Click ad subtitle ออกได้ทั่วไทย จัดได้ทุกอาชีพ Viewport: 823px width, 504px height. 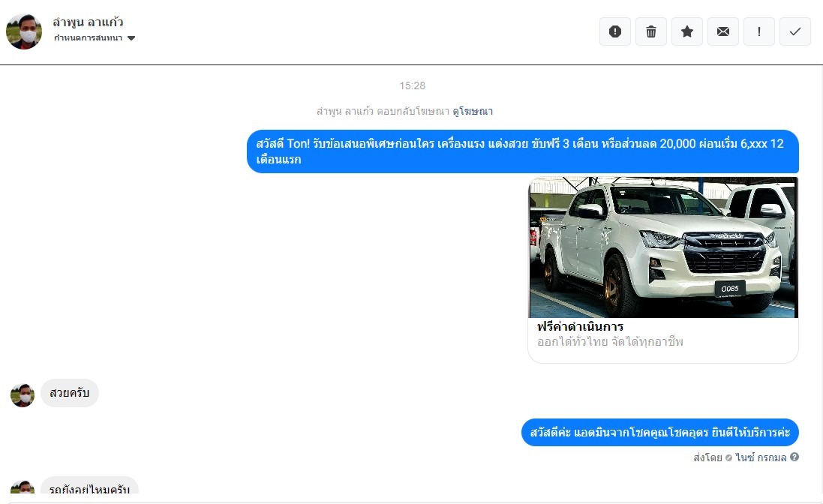pyautogui.click(x=610, y=342)
